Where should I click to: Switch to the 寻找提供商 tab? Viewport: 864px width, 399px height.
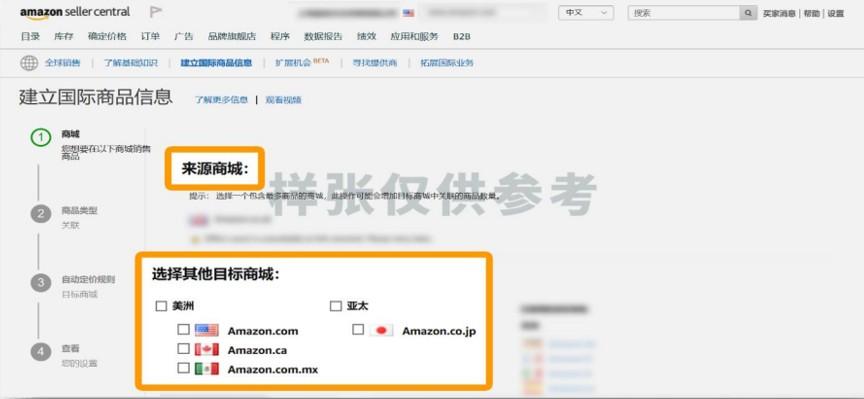pos(375,63)
